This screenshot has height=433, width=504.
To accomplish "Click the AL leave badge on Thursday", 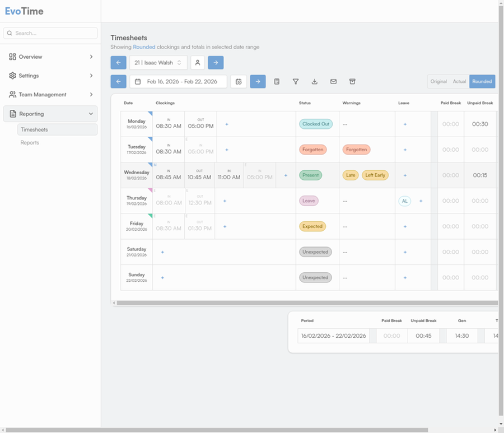I will tap(405, 201).
